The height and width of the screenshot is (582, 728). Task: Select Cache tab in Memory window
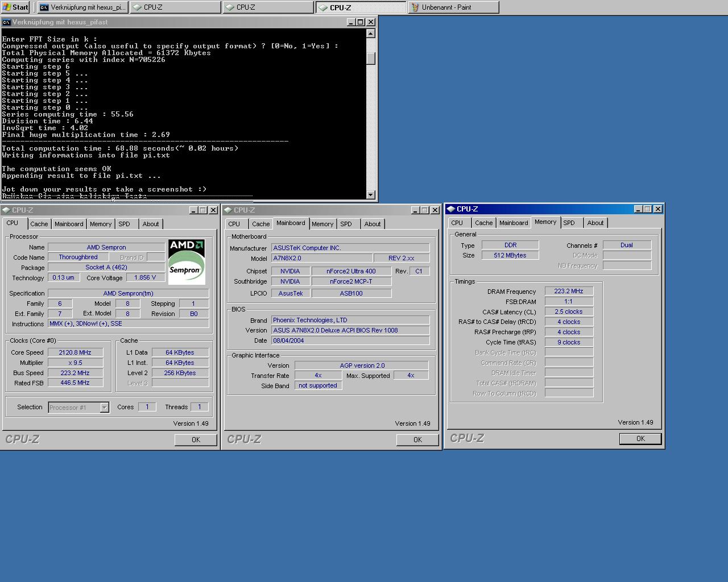pos(484,223)
